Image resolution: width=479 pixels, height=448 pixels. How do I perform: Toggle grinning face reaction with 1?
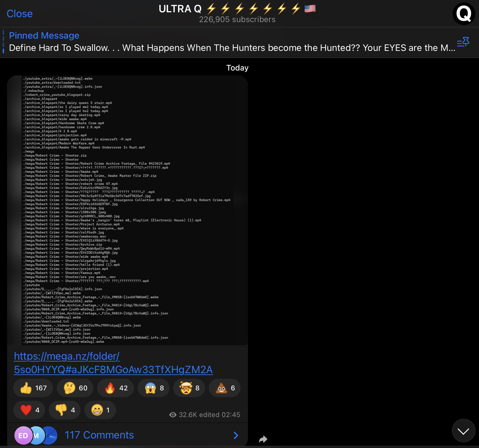[x=100, y=410]
